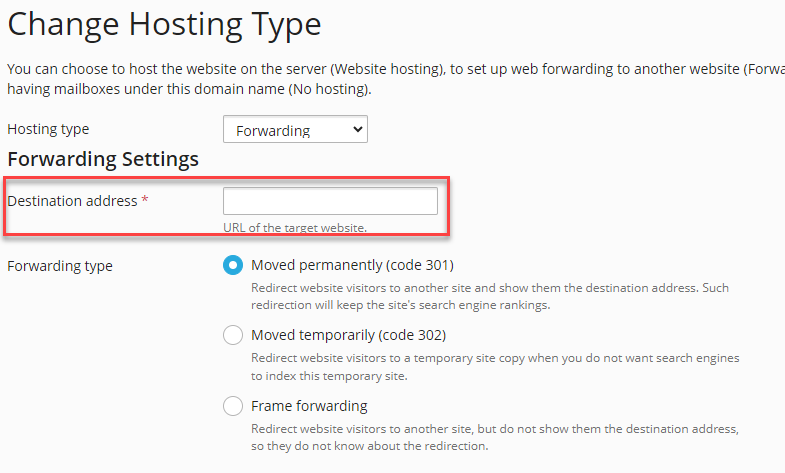This screenshot has height=473, width=785.
Task: Click the description about keeping search engine rankings
Action: click(490, 296)
